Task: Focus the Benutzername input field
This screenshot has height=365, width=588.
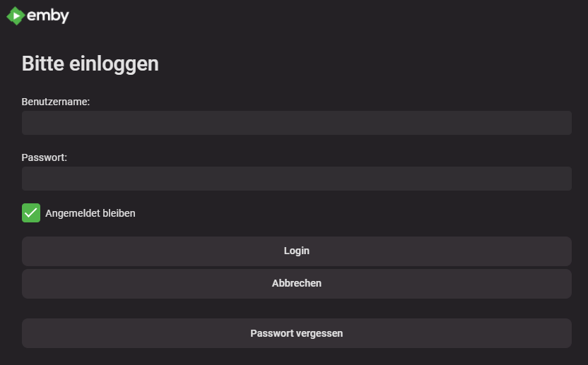Action: click(297, 123)
